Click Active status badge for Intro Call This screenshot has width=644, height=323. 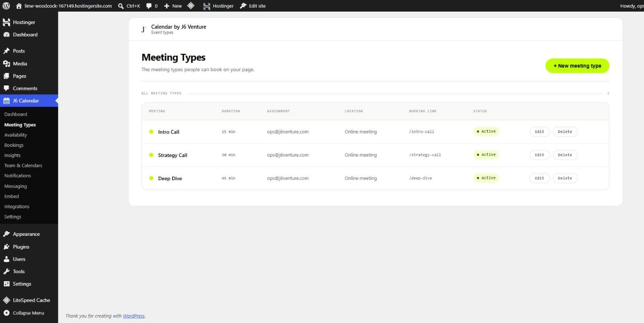coord(486,132)
